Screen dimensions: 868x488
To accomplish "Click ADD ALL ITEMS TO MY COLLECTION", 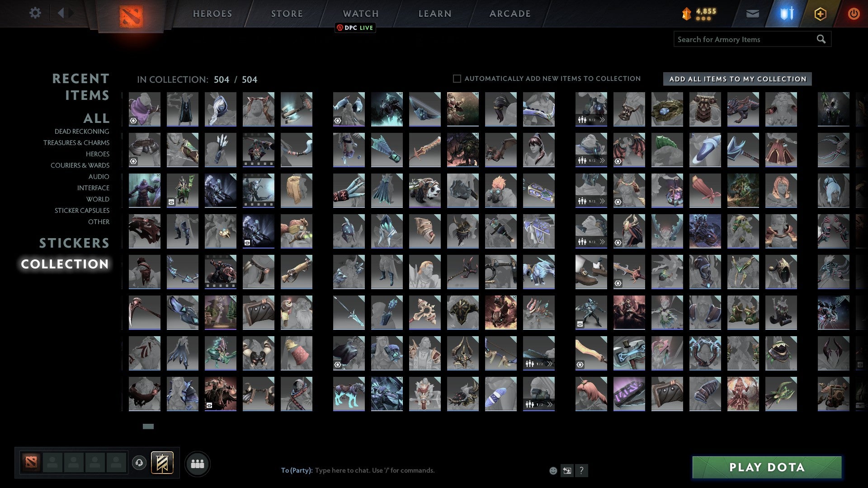I will [x=736, y=79].
